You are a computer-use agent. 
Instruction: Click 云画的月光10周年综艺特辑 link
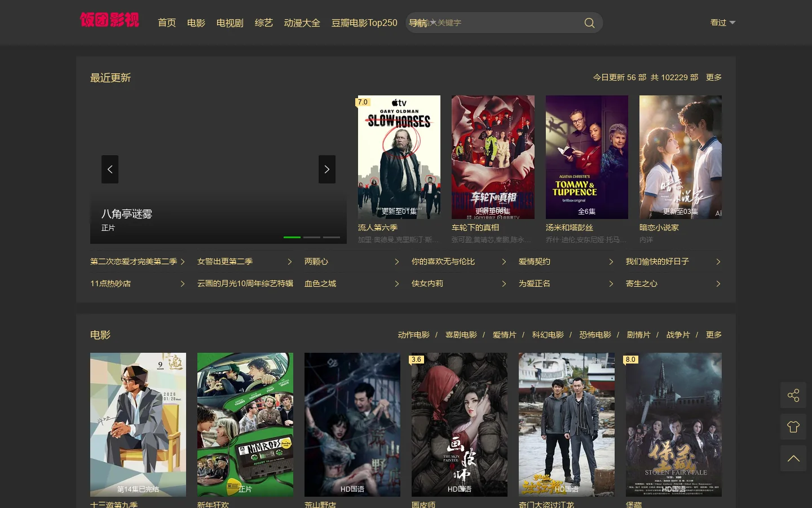(245, 284)
